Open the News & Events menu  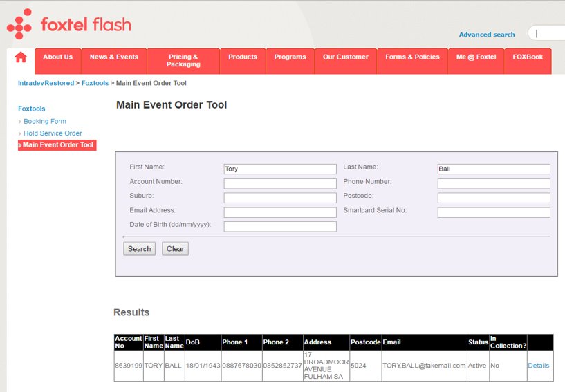(114, 61)
